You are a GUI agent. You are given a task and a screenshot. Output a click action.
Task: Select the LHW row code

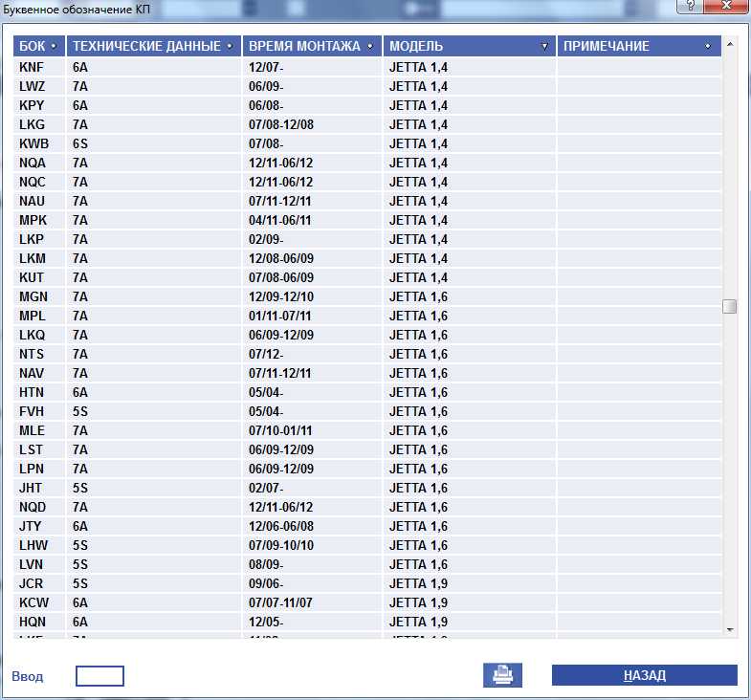(33, 545)
